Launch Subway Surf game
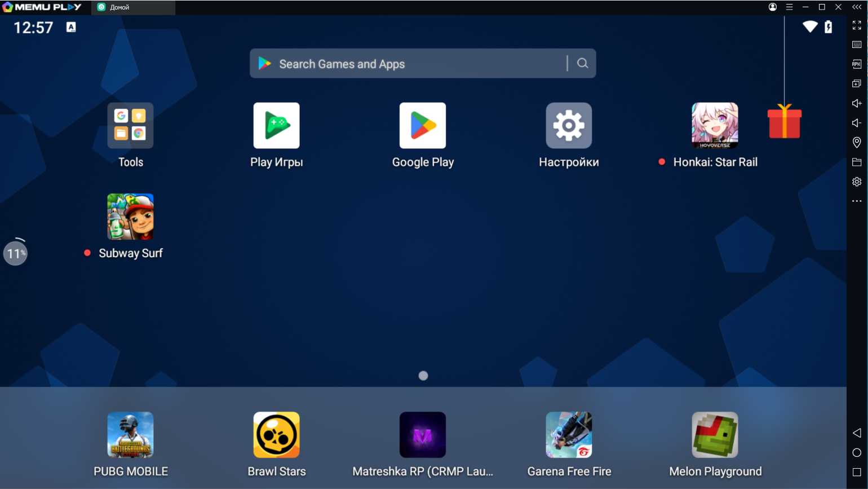This screenshot has width=868, height=489. tap(130, 217)
